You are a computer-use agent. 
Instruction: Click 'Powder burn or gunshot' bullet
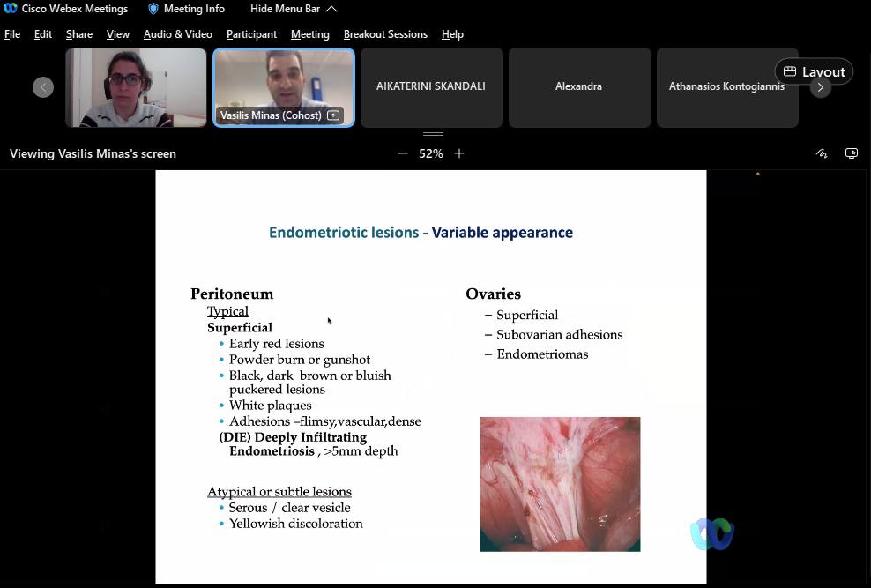click(300, 360)
